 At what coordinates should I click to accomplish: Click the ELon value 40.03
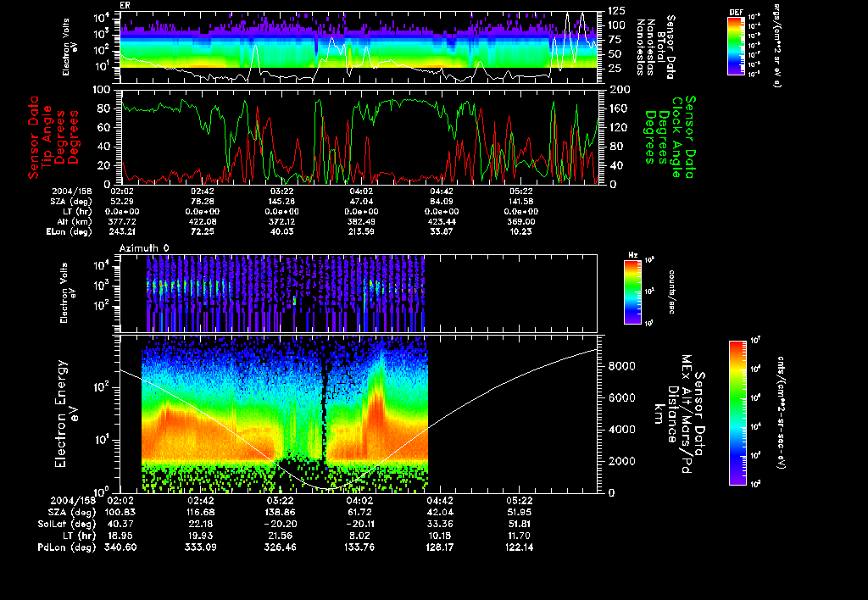(x=281, y=232)
